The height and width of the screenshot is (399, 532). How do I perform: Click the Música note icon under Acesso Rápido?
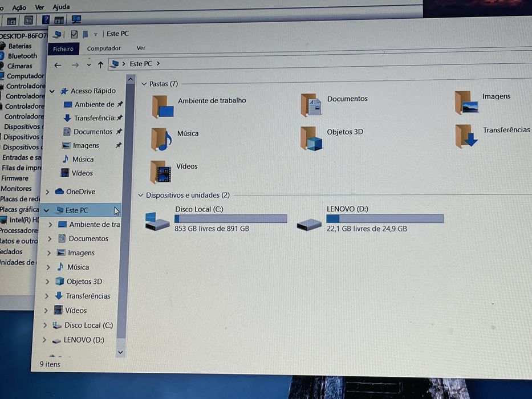coord(66,159)
